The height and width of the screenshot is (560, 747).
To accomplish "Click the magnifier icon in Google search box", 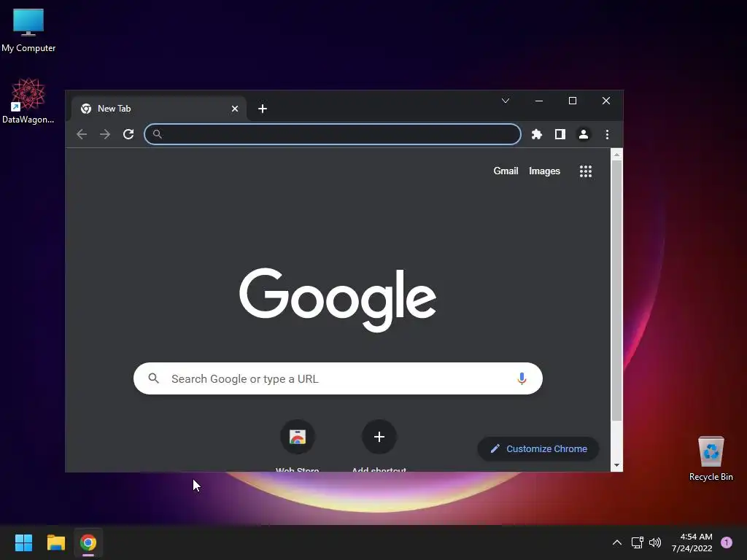I will coord(153,378).
